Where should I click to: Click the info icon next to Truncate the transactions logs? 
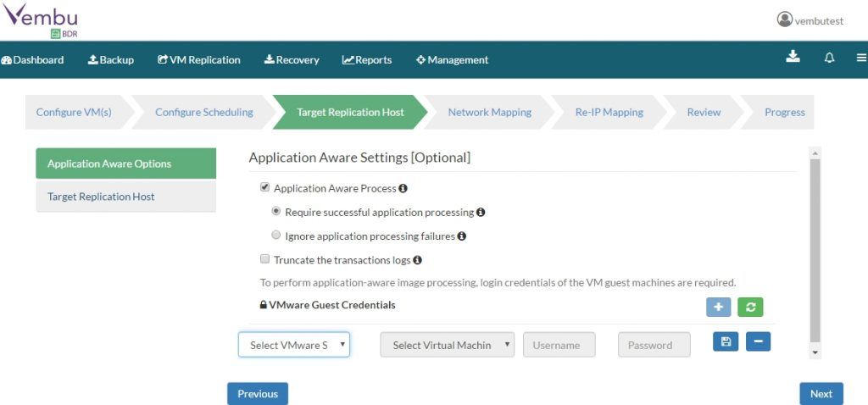point(417,259)
